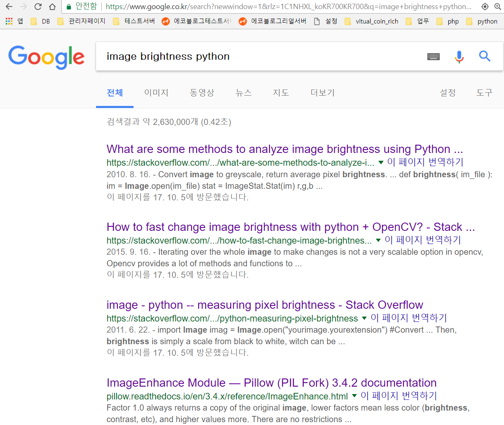Select the 전체 search tab
The width and height of the screenshot is (504, 425).
click(x=115, y=93)
